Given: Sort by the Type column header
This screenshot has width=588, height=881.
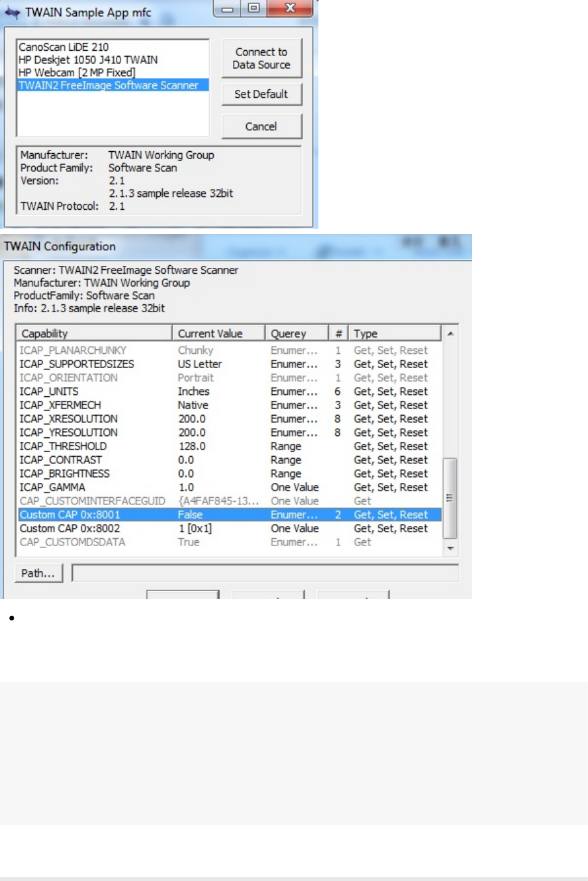Looking at the screenshot, I should 395,333.
